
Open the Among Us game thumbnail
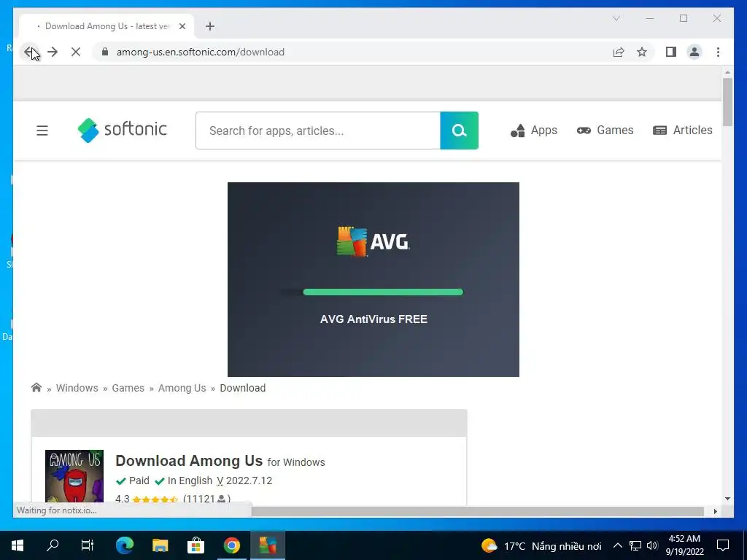74,476
